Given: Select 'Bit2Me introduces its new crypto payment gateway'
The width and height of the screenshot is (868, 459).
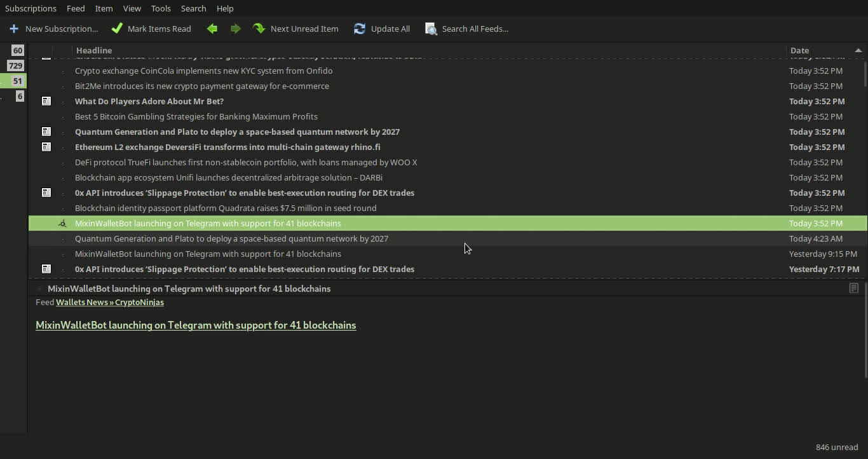Looking at the screenshot, I should pos(202,86).
